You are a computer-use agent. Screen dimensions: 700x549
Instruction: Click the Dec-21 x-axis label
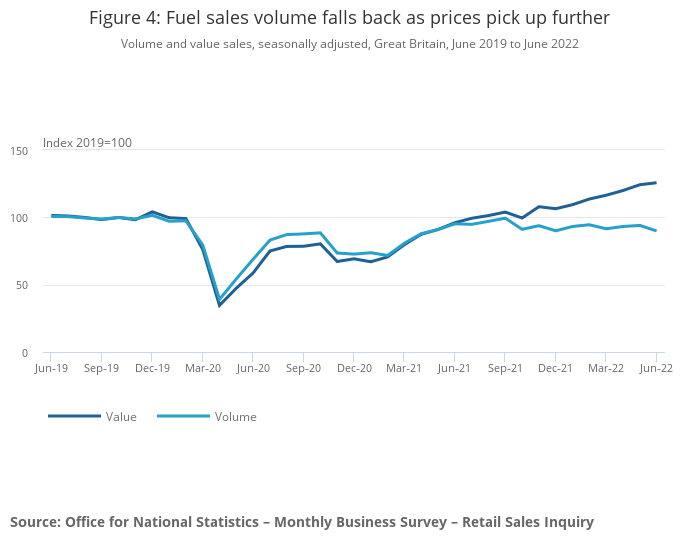pos(555,368)
